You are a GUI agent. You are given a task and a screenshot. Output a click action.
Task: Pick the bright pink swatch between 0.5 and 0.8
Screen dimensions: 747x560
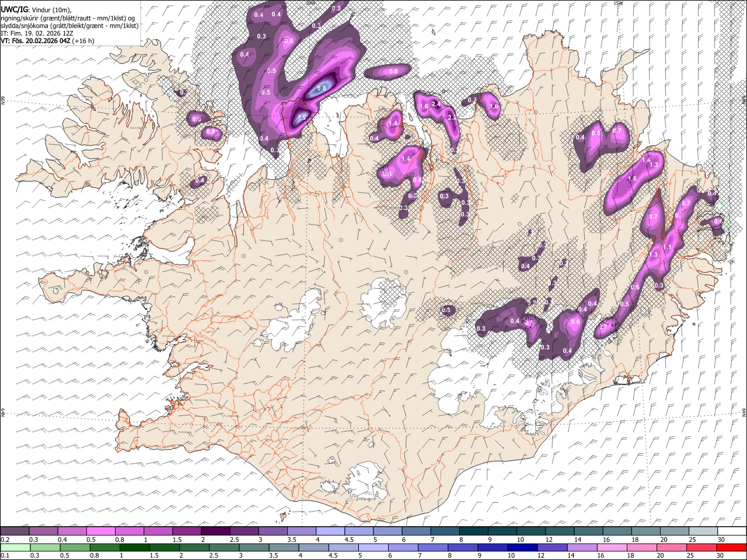click(x=100, y=531)
